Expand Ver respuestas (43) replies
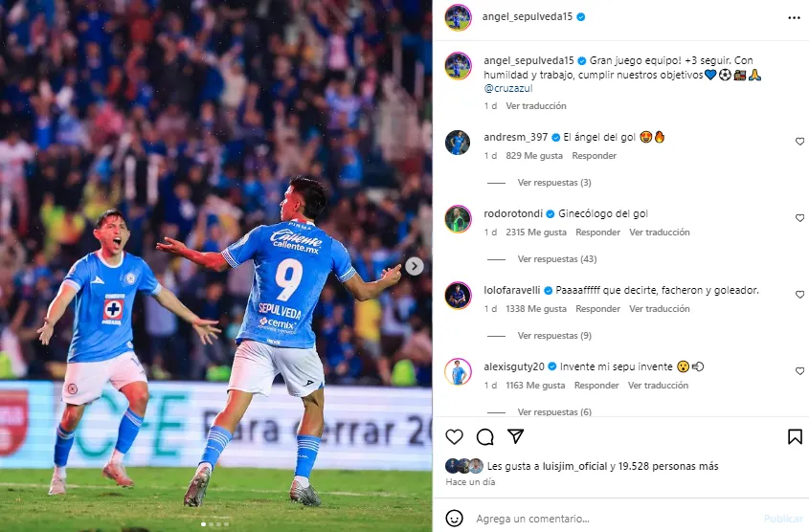809x532 pixels. click(557, 258)
